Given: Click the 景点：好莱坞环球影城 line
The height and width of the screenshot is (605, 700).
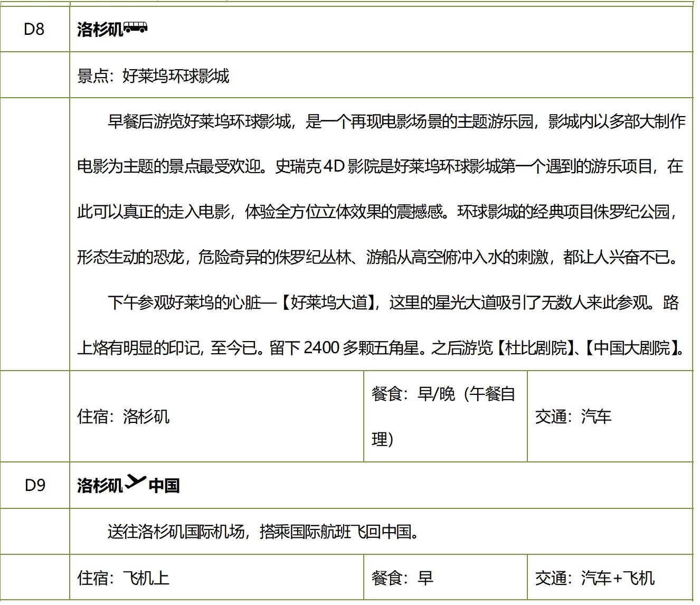Looking at the screenshot, I should pos(153,76).
